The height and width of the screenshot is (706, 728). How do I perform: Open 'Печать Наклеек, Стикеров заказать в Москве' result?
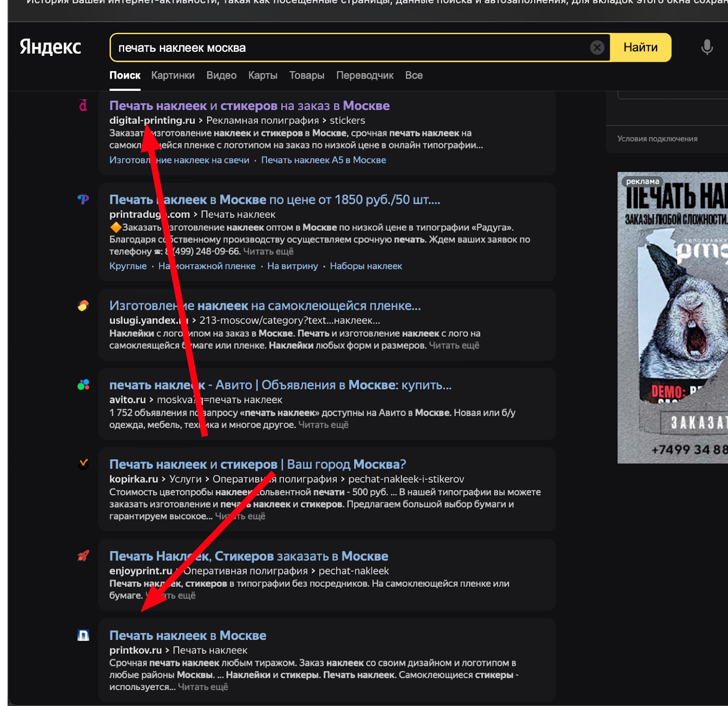coord(248,556)
